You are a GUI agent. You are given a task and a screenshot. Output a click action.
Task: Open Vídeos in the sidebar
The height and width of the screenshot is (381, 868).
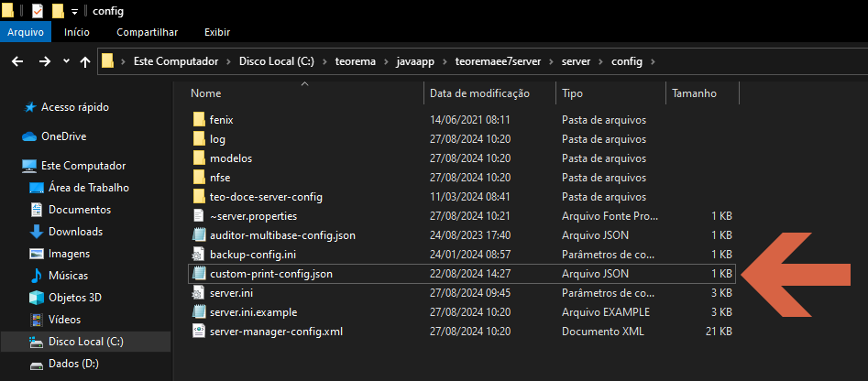pyautogui.click(x=65, y=320)
